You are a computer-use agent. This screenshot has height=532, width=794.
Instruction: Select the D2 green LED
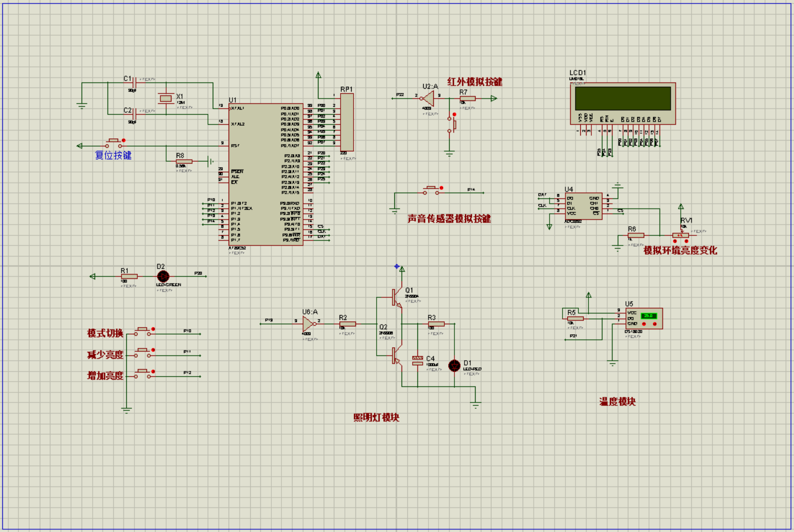pos(163,277)
